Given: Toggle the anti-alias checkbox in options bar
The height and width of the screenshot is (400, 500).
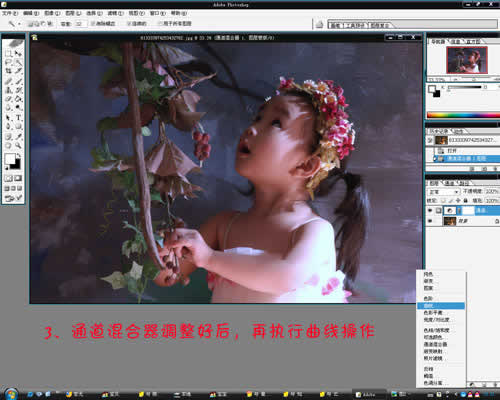Looking at the screenshot, I should click(x=93, y=23).
